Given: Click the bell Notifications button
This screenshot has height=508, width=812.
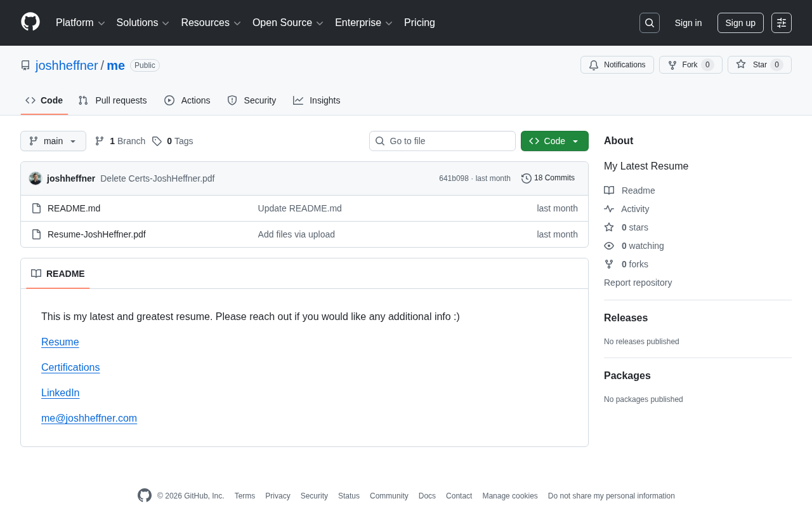Looking at the screenshot, I should (617, 65).
